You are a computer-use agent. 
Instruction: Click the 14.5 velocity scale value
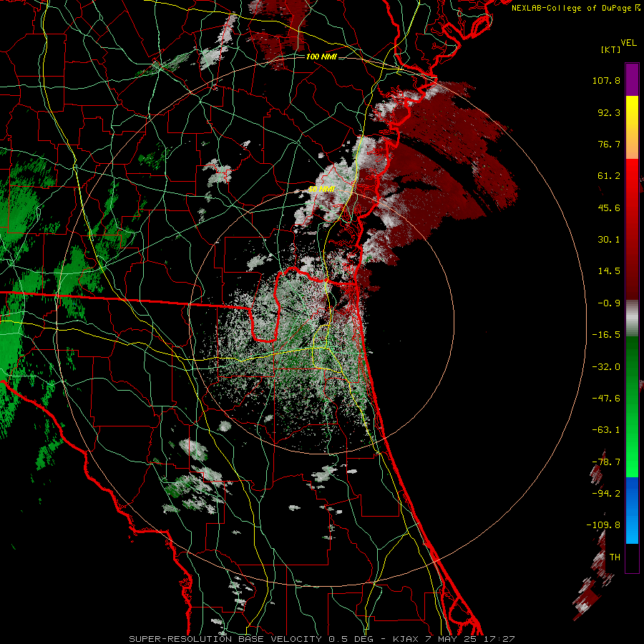click(609, 271)
